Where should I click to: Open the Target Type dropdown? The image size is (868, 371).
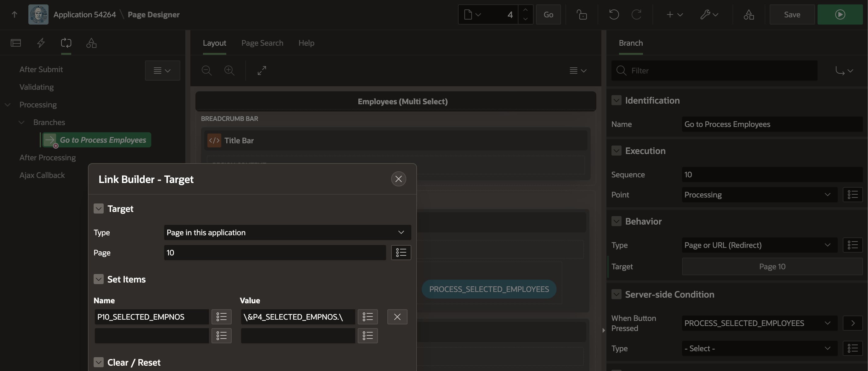coord(287,232)
